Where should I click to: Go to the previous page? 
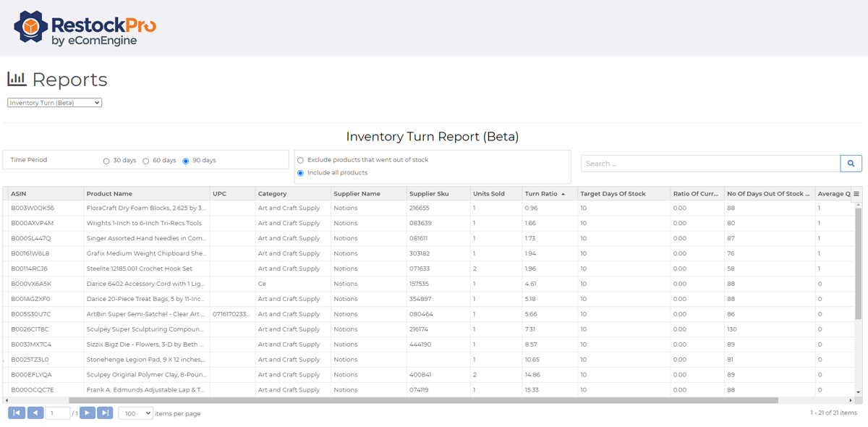pyautogui.click(x=35, y=413)
